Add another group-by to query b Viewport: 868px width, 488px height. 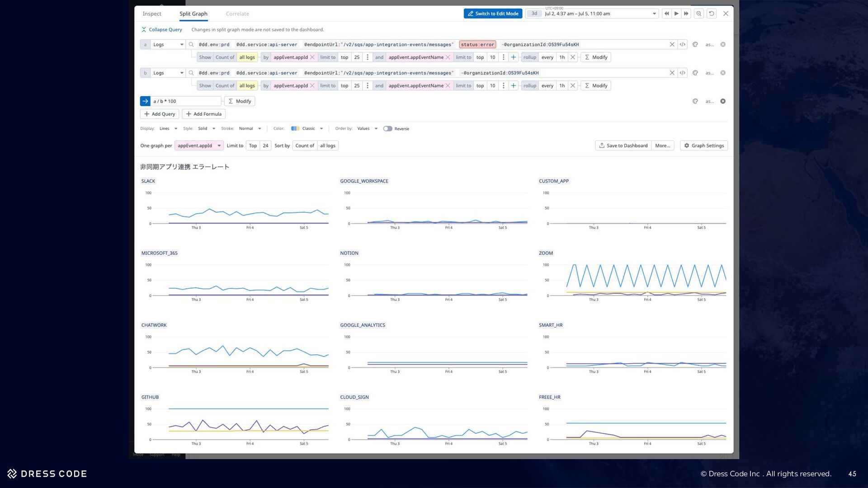(514, 86)
